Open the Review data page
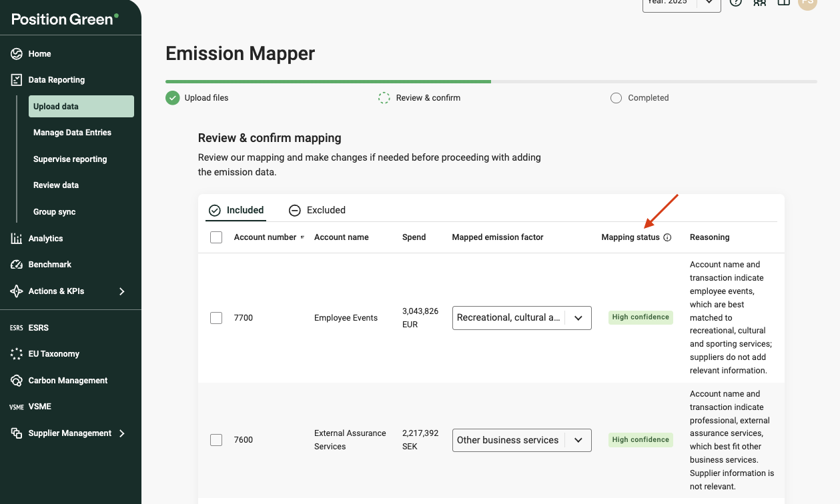 56,185
